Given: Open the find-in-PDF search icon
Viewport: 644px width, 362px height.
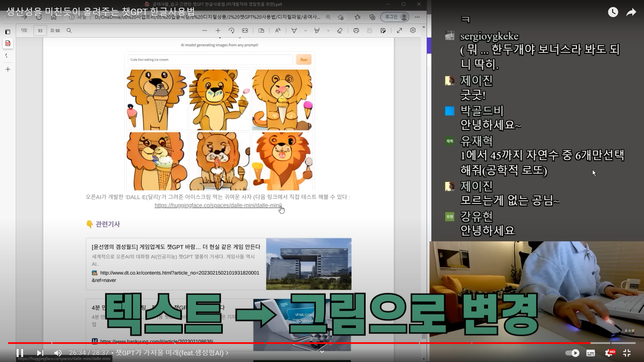Looking at the screenshot, I should pos(69,31).
